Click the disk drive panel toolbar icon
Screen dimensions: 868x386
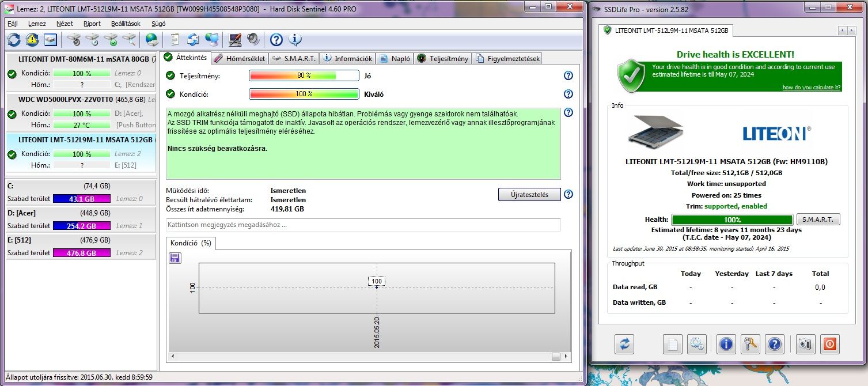point(51,40)
